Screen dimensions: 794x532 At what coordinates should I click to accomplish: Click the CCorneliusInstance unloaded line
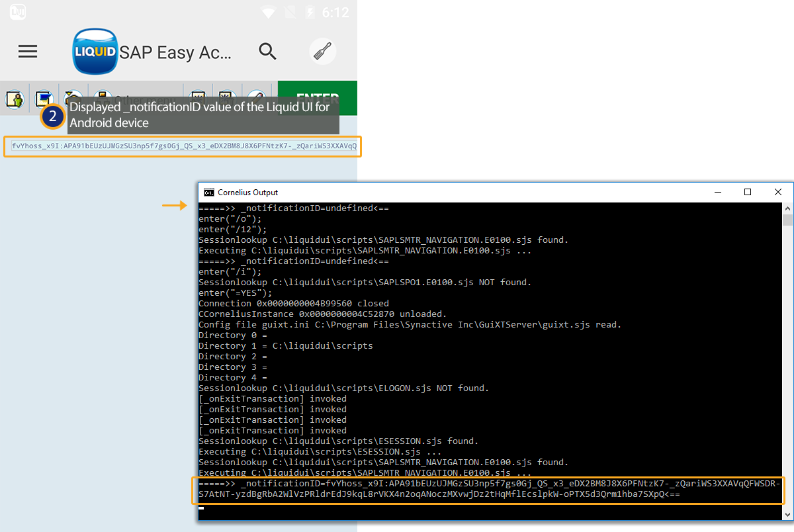point(323,314)
